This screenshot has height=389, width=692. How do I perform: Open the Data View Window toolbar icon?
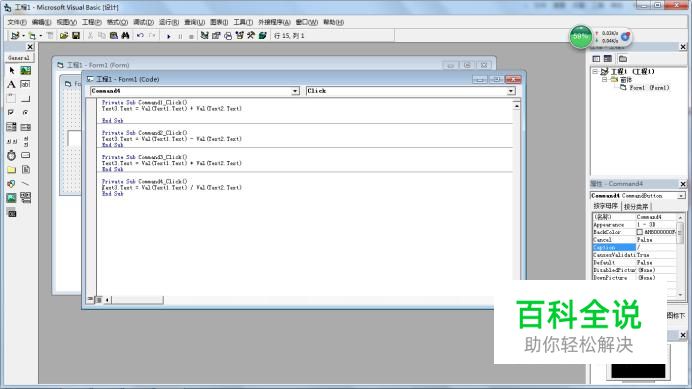tap(263, 36)
